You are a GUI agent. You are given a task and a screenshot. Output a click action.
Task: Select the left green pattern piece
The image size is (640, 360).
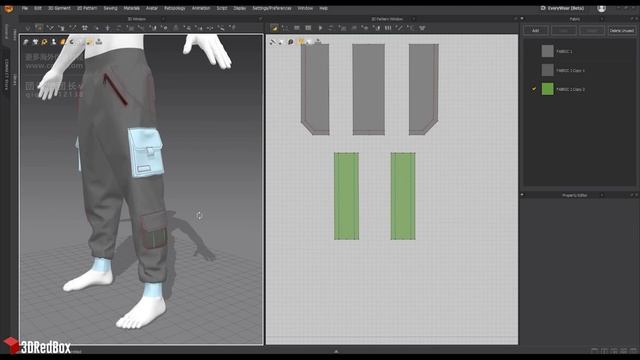[x=347, y=196]
